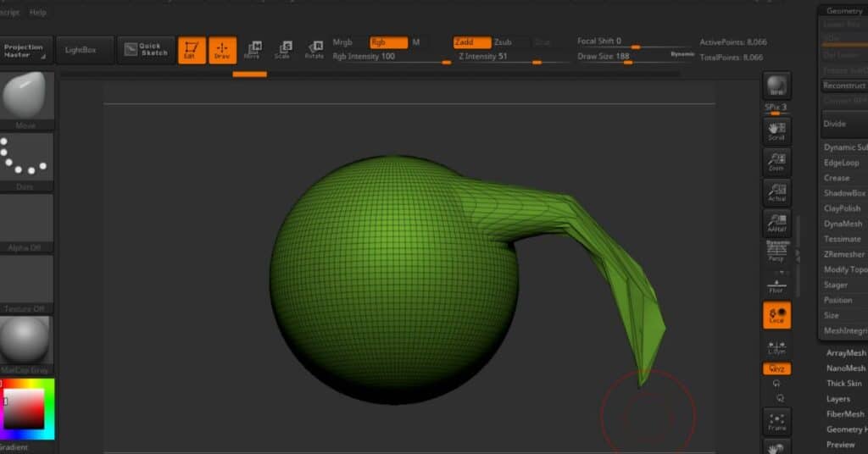Open LightBox browser
Viewport: 868px width, 454px height.
(81, 50)
